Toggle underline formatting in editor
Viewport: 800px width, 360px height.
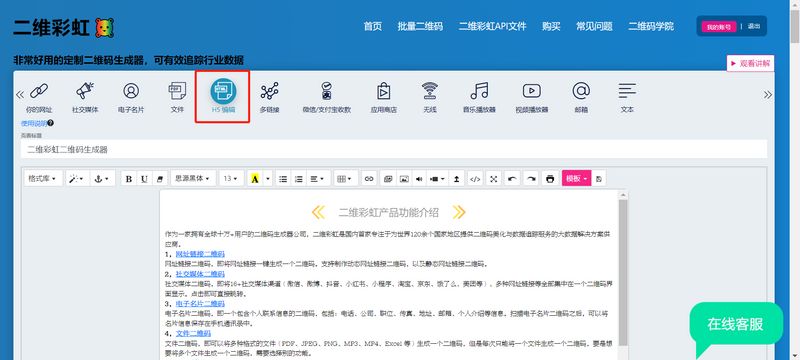pos(144,178)
